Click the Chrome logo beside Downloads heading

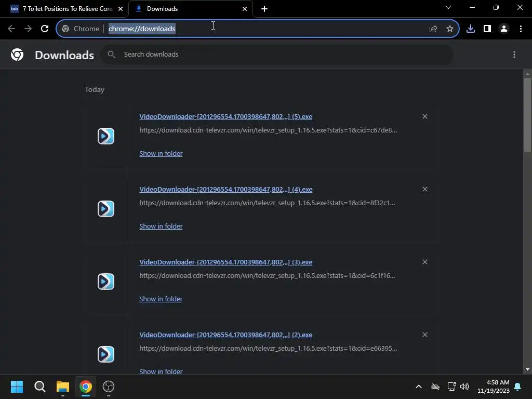17,55
